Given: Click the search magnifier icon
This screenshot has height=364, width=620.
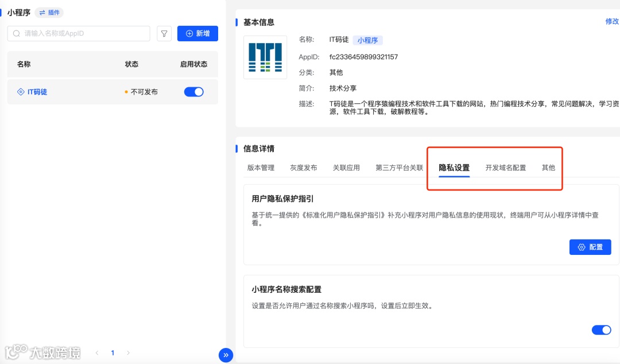Looking at the screenshot, I should (16, 34).
